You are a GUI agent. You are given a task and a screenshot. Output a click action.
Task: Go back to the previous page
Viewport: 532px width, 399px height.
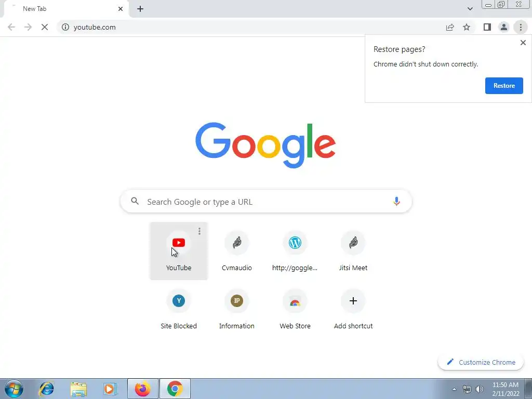pyautogui.click(x=11, y=27)
